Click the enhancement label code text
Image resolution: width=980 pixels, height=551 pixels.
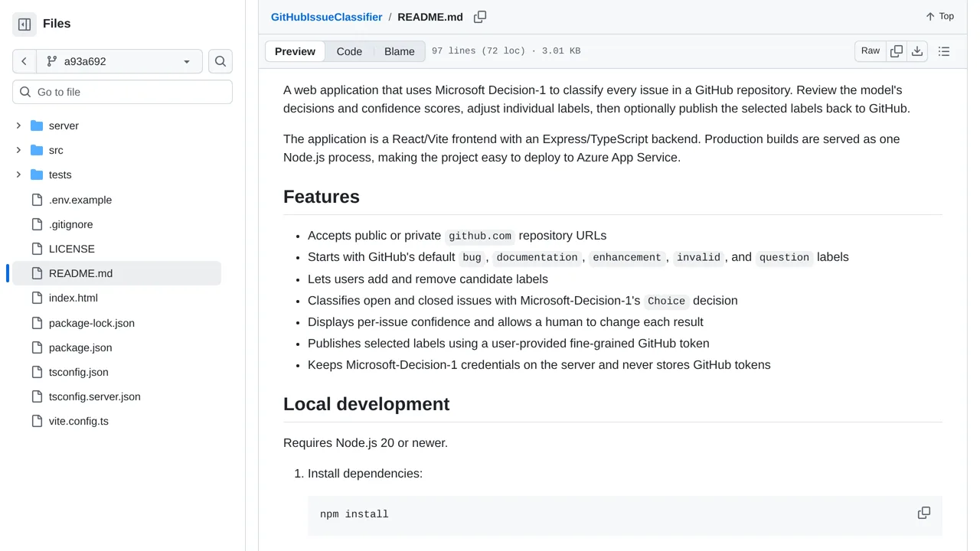(x=627, y=257)
